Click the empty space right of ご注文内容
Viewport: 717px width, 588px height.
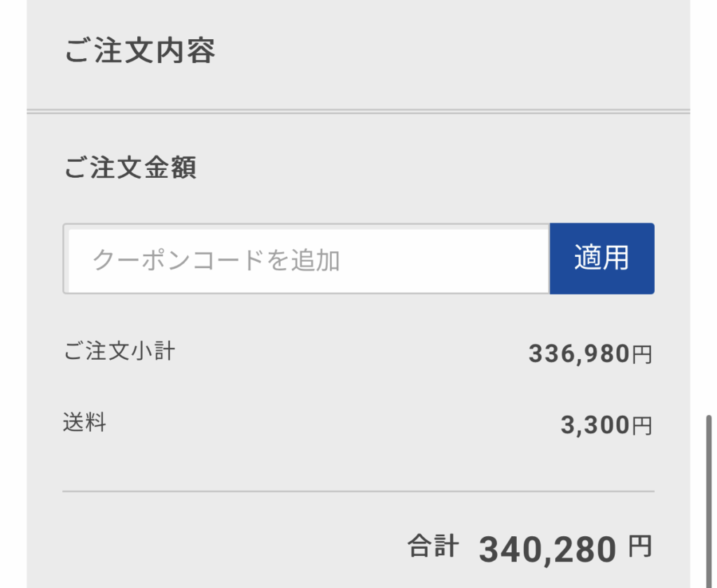448,52
